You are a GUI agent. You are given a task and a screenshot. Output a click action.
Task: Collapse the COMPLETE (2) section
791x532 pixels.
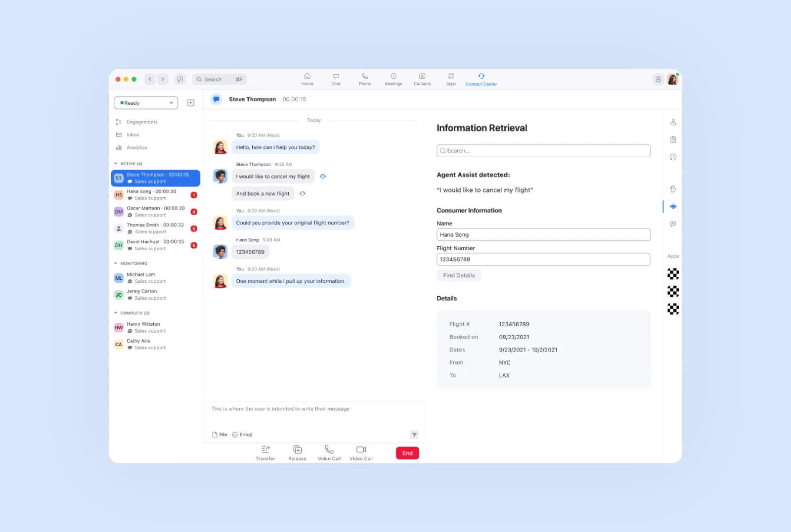116,313
